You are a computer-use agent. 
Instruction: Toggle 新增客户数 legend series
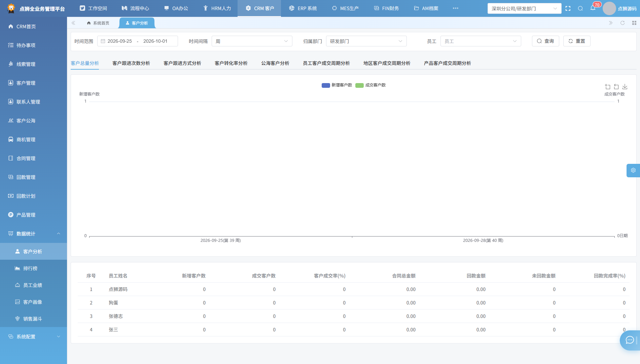pos(337,85)
